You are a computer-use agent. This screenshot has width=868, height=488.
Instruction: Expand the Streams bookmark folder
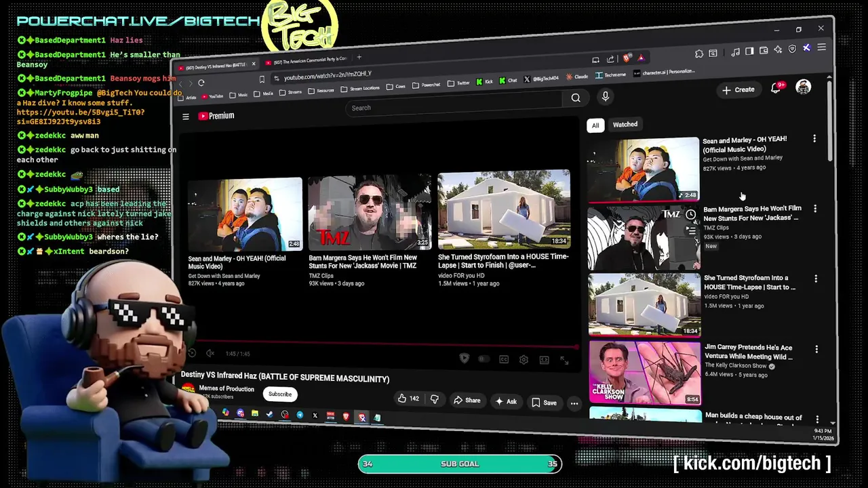click(290, 91)
